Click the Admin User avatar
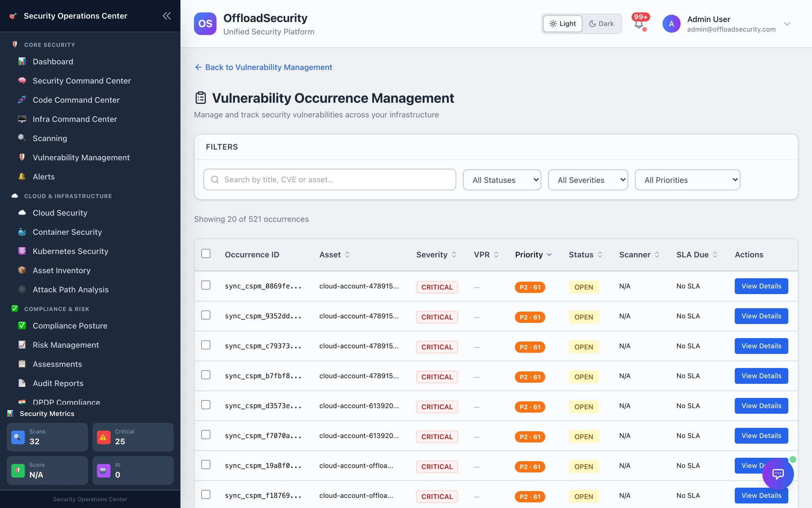Viewport: 812px width, 508px height. (671, 24)
